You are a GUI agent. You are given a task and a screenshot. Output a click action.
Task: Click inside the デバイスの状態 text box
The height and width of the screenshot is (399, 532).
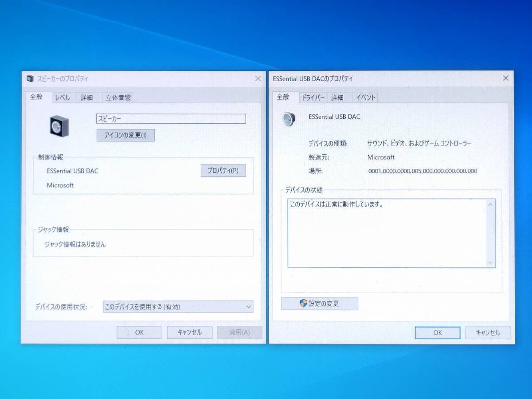(391, 233)
